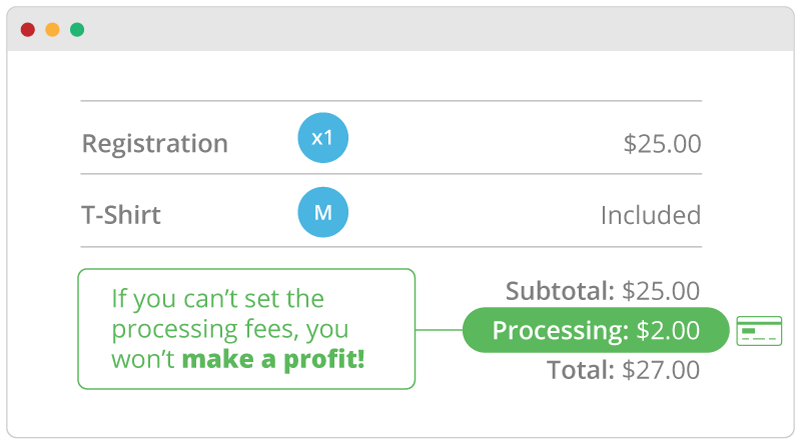Select the Registration label
The image size is (800, 444).
tap(155, 143)
